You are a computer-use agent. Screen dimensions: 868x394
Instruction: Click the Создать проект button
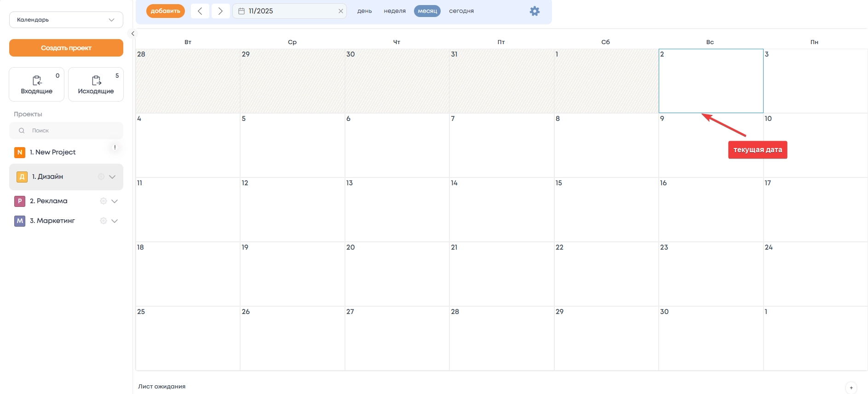66,48
